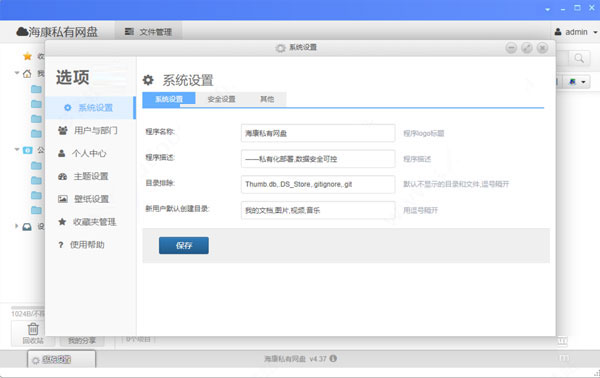Open the 回收站 recycle bin
Image resolution: width=600 pixels, height=378 pixels.
(33, 333)
